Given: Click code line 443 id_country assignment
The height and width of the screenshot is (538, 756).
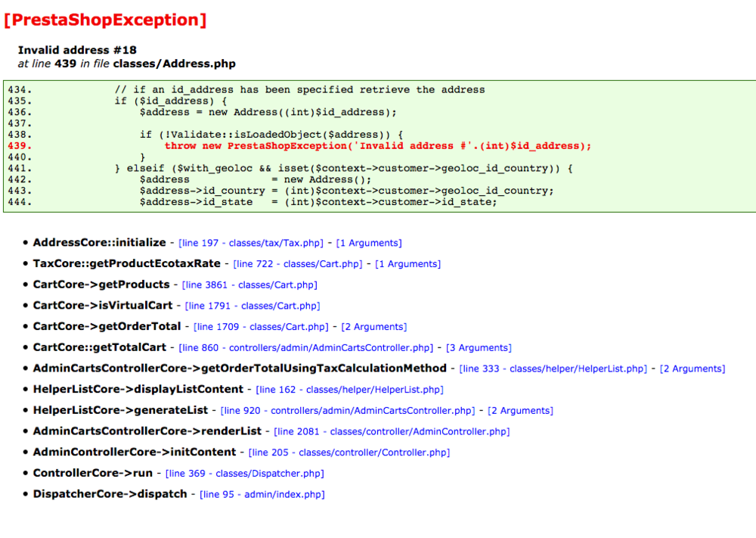Looking at the screenshot, I should click(347, 191).
